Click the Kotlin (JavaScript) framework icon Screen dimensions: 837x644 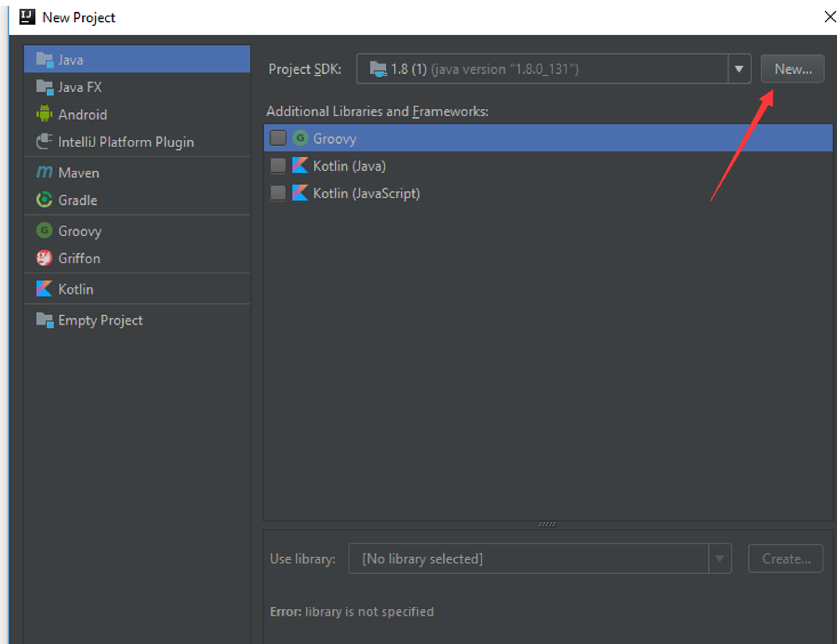point(300,193)
